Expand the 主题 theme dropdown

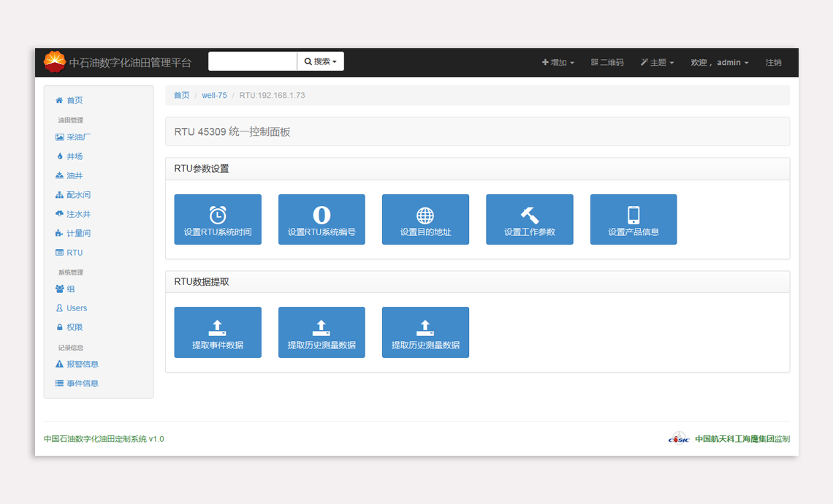657,63
